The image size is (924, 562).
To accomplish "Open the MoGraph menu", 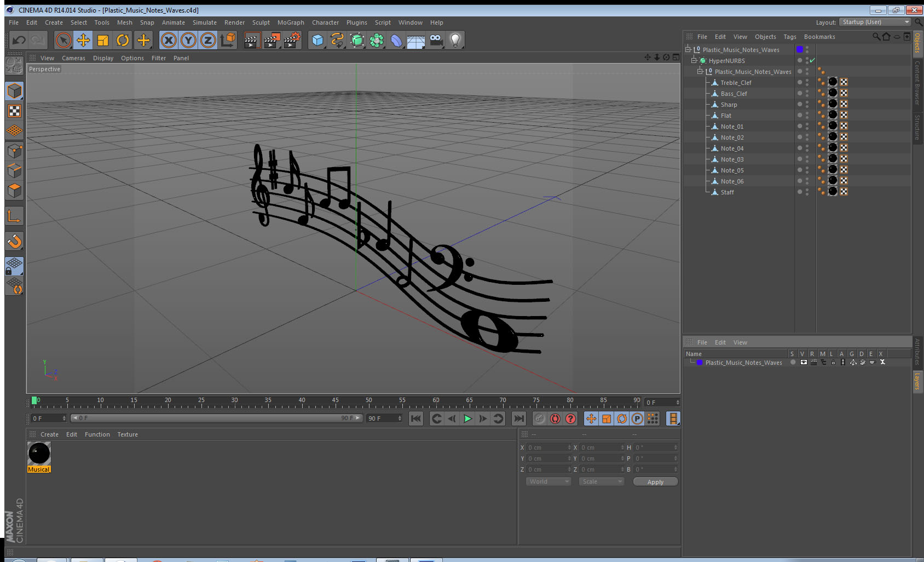I will (x=291, y=22).
